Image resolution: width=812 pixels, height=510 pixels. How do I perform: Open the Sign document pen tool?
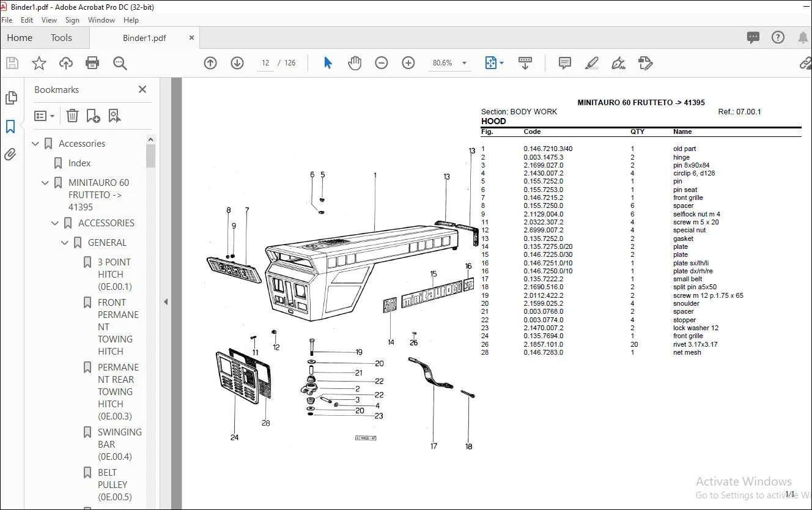coord(619,63)
